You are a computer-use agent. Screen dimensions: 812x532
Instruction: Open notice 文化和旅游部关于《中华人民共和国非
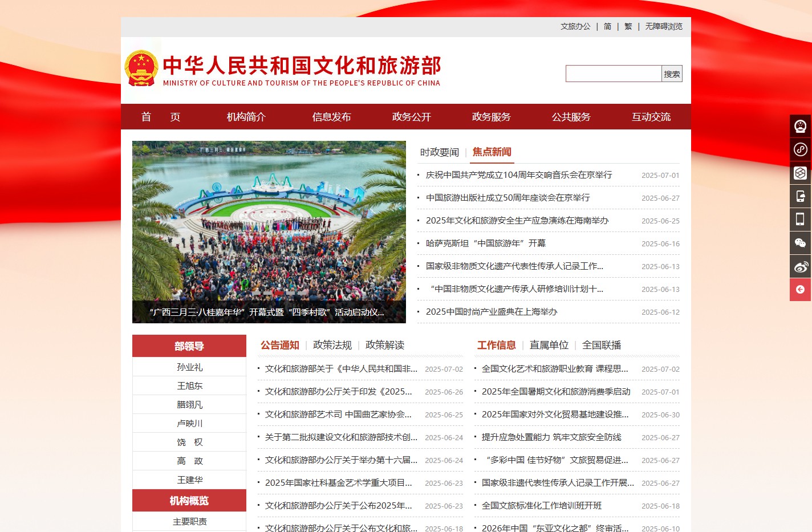click(341, 369)
